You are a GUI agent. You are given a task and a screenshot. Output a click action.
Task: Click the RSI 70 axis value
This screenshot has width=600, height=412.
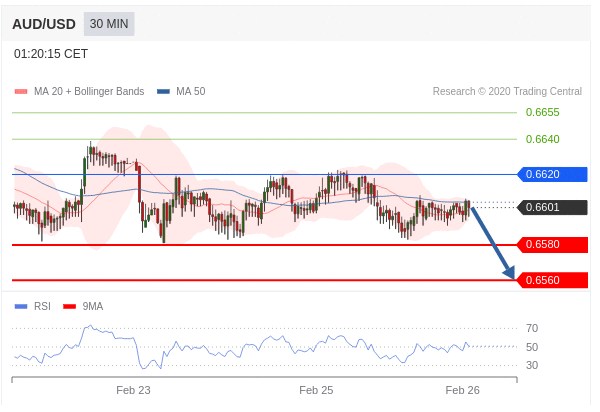(532, 328)
